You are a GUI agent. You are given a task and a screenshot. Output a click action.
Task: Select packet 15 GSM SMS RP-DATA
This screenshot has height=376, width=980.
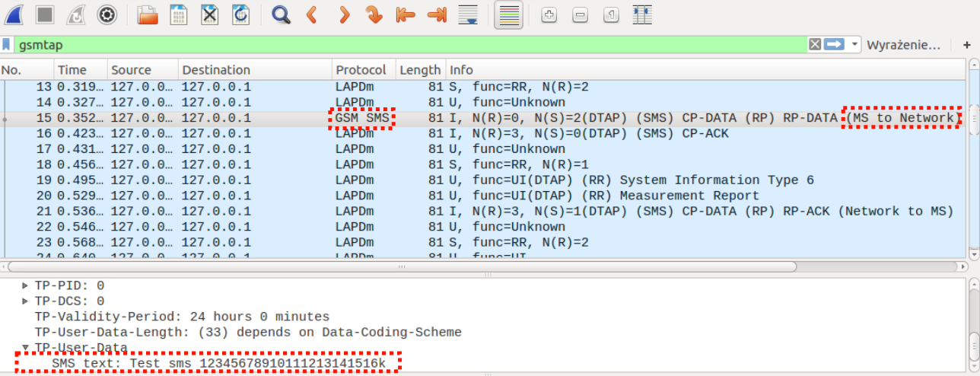pos(483,118)
